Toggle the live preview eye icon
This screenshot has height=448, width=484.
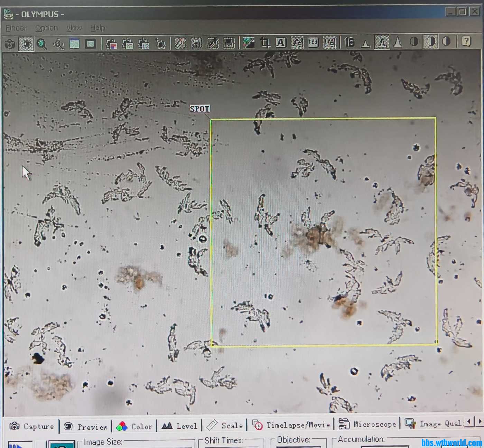(26, 44)
